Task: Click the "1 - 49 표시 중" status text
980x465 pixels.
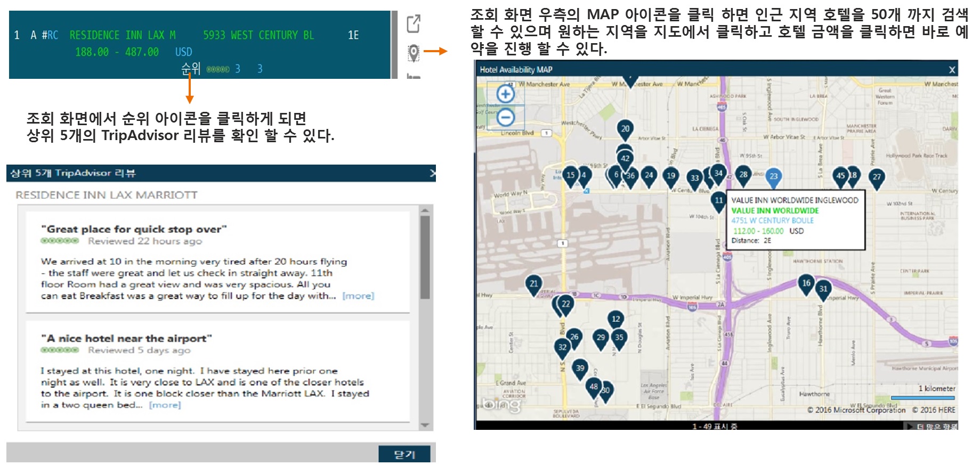Action: [x=715, y=427]
